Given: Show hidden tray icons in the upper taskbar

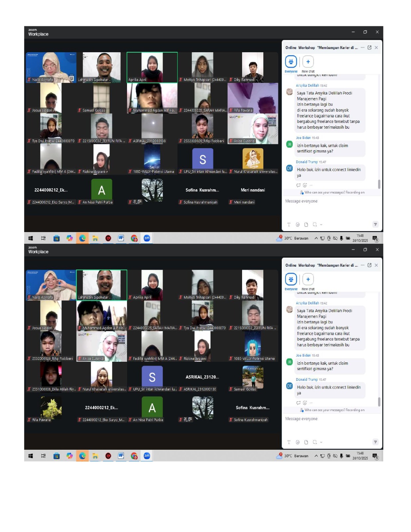Looking at the screenshot, I should click(x=316, y=238).
